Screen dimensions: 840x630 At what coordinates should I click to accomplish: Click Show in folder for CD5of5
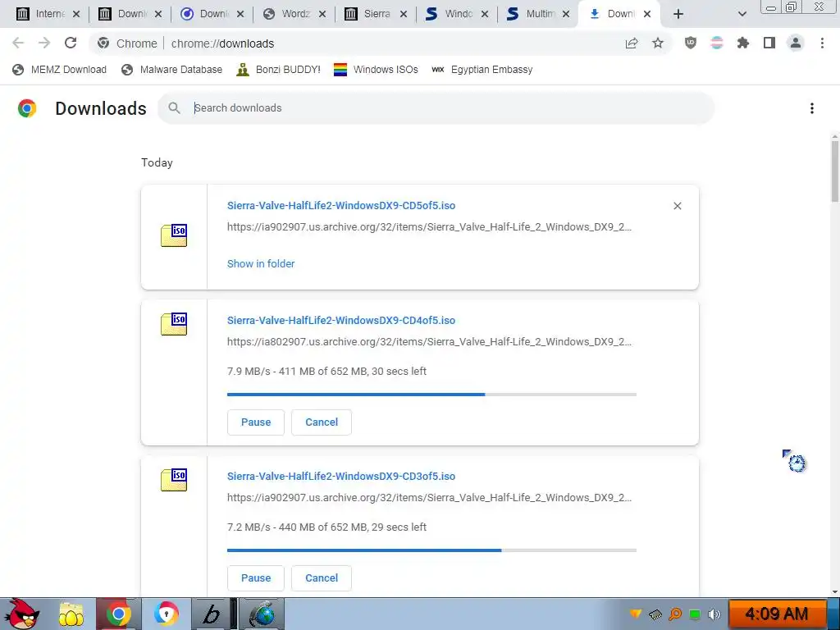(261, 263)
